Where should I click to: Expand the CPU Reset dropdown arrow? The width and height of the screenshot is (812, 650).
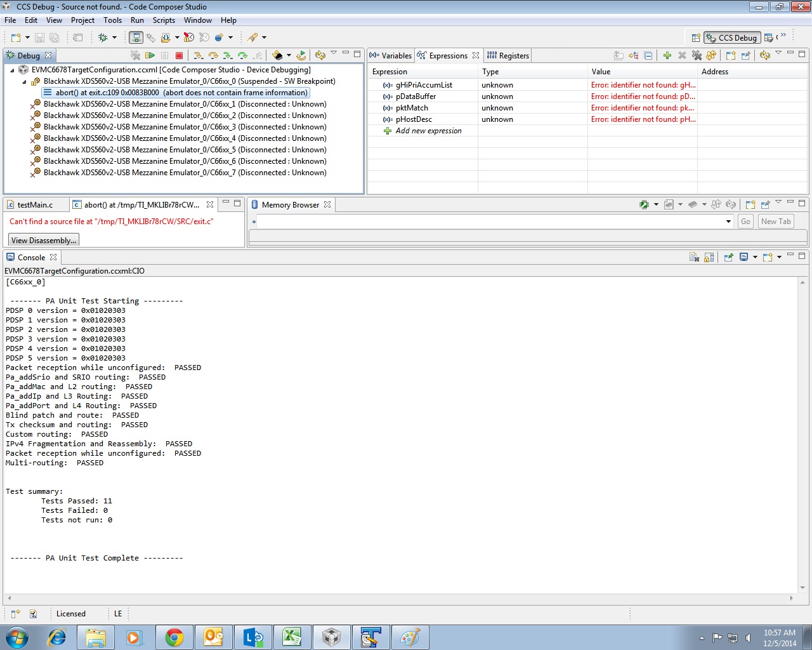point(289,55)
